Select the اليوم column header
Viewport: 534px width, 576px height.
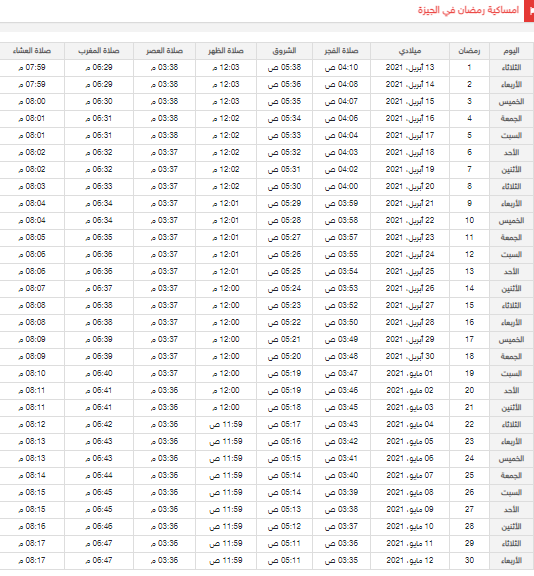512,51
